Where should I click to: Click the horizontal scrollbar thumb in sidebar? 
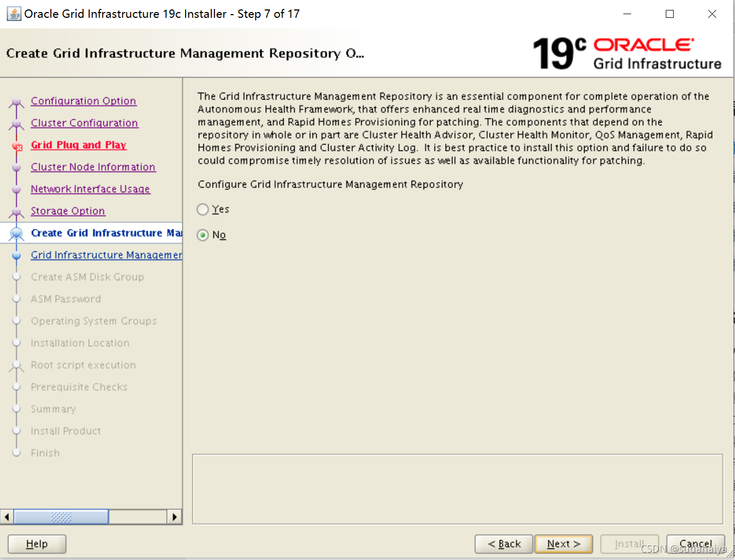pos(61,517)
